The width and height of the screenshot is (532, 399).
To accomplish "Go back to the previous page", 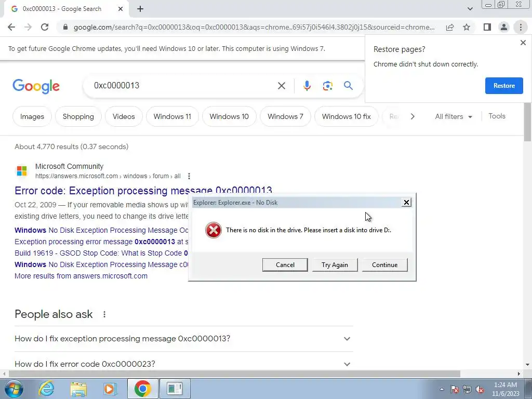I will click(11, 27).
